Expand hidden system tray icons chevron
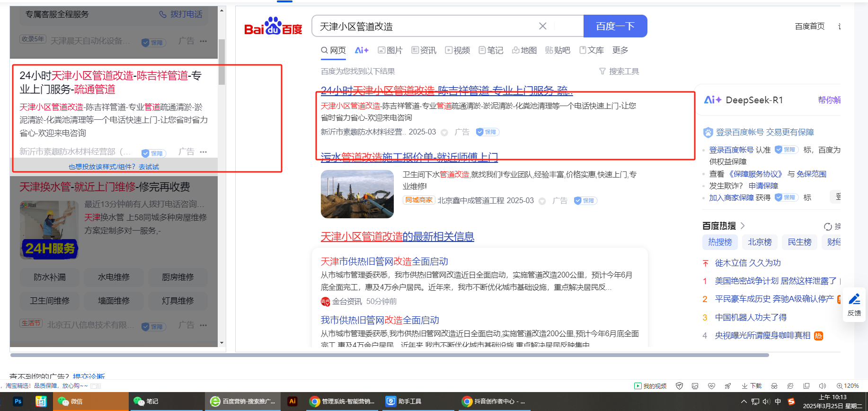Screen dimensions: 868x411 click(x=744, y=402)
